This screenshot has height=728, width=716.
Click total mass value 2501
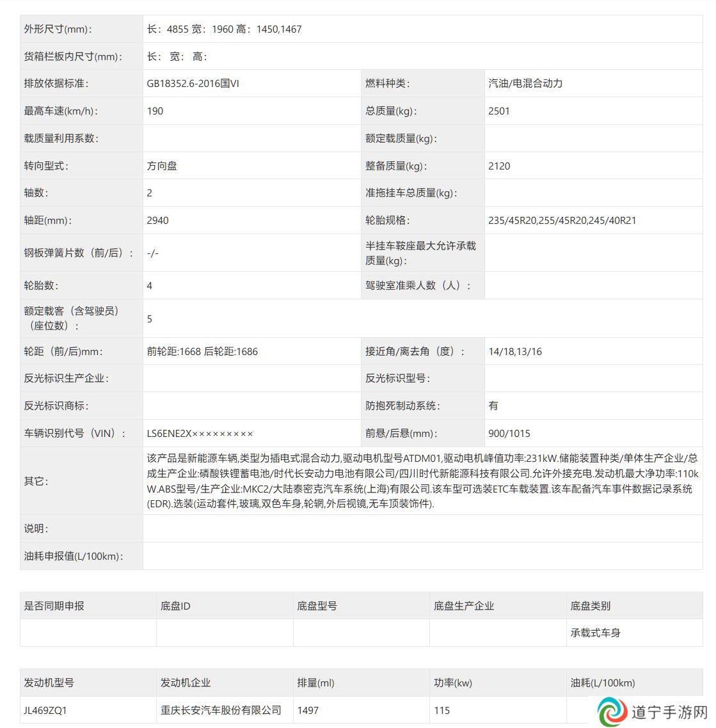(x=498, y=111)
